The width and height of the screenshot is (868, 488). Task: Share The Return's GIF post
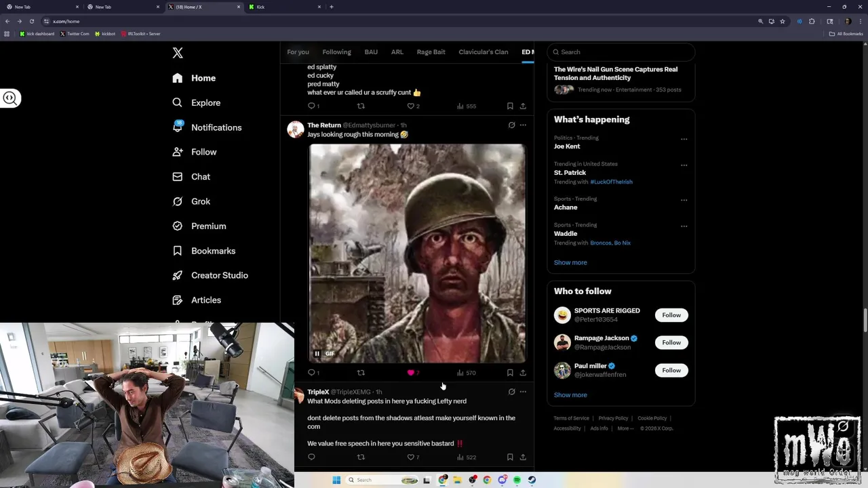[x=523, y=373]
